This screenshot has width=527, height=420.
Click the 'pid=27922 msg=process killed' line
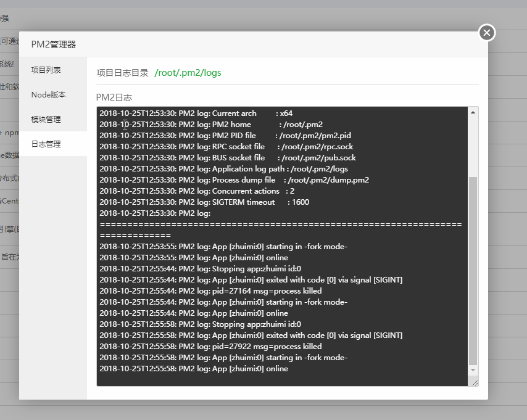coord(210,346)
